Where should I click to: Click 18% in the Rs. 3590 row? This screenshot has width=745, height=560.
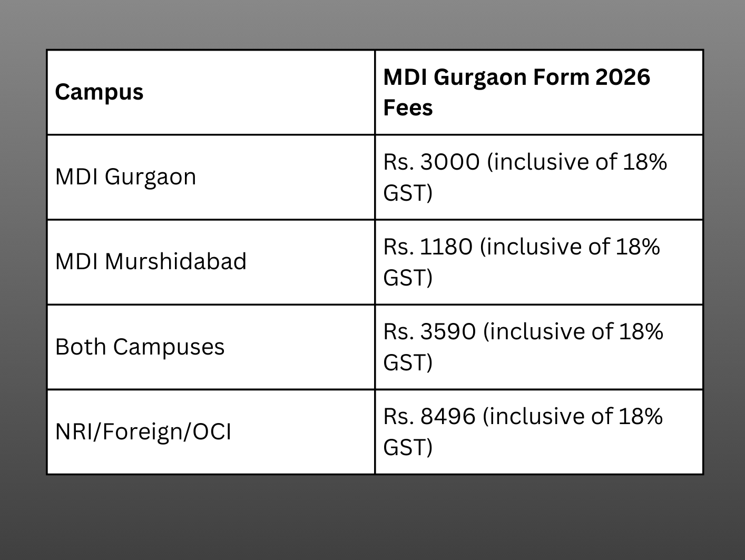click(x=641, y=331)
